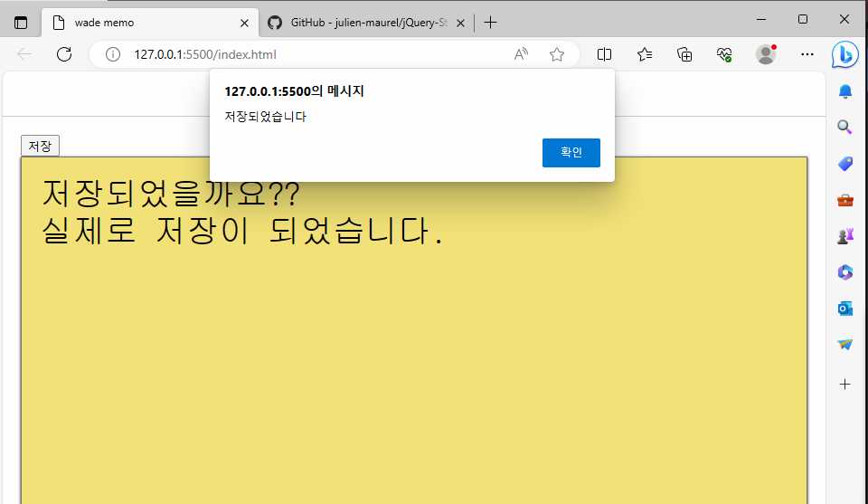This screenshot has height=504, width=868.
Task: Click the memo line 실제로 저장이 되었습니다.
Action: coord(242,231)
